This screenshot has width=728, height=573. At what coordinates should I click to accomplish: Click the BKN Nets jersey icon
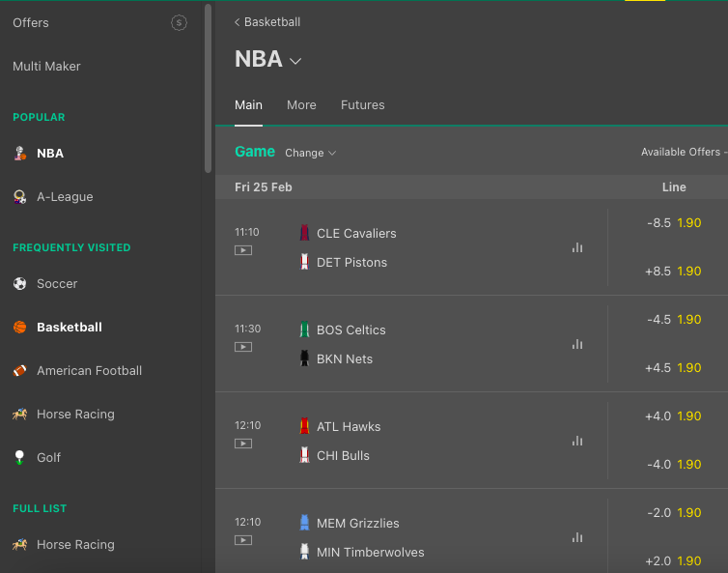(x=304, y=358)
